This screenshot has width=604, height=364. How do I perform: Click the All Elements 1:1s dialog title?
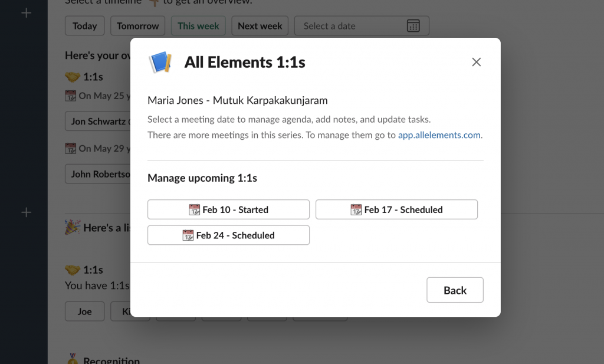[x=245, y=62]
